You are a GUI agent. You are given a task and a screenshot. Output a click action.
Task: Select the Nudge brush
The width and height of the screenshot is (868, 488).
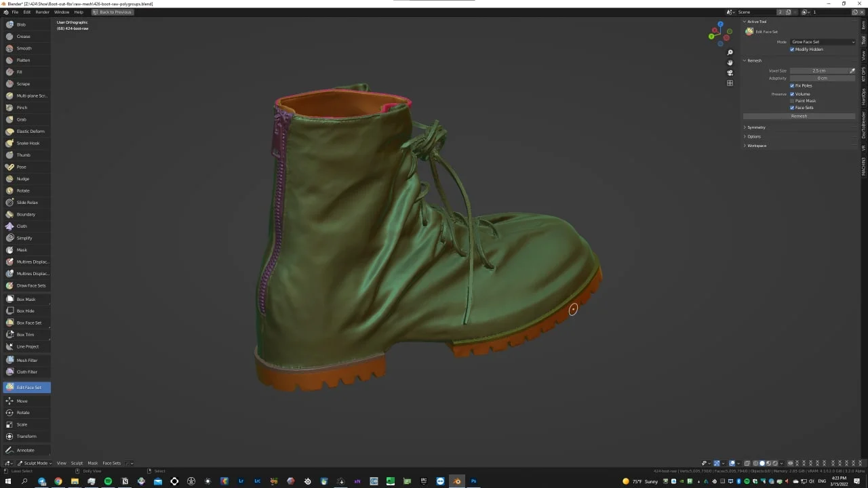pyautogui.click(x=26, y=179)
